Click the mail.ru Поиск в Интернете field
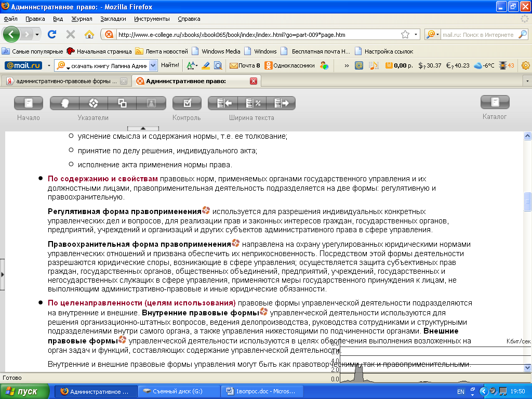The image size is (532, 399). pyautogui.click(x=479, y=35)
